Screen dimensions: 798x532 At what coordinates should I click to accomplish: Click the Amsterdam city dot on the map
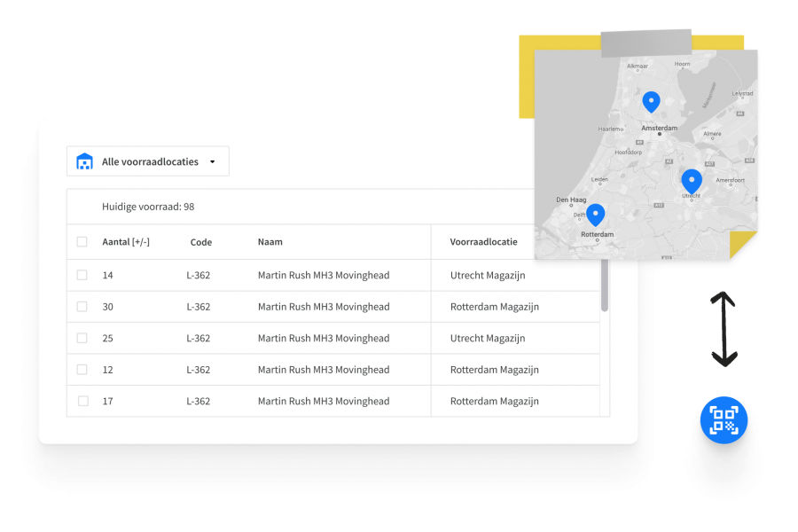click(x=661, y=133)
